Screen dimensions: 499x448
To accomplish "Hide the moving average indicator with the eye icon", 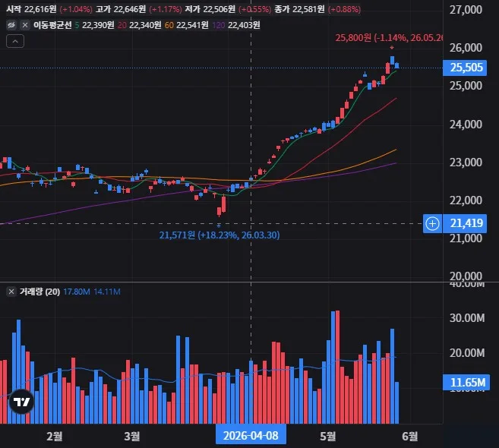I will click(x=11, y=25).
